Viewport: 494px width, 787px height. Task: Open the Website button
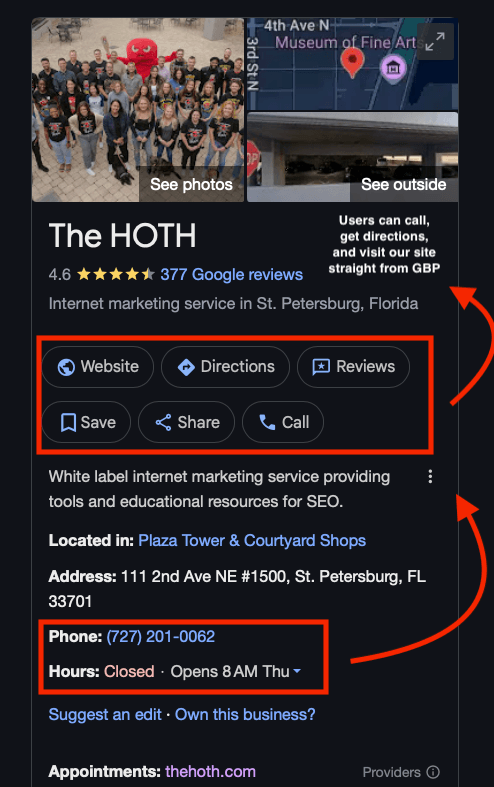tap(98, 367)
